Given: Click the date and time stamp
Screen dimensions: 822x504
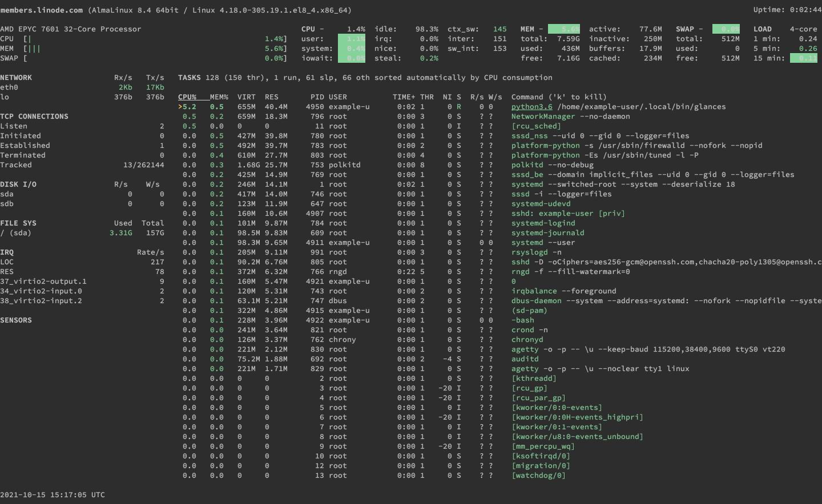Looking at the screenshot, I should (x=53, y=495).
